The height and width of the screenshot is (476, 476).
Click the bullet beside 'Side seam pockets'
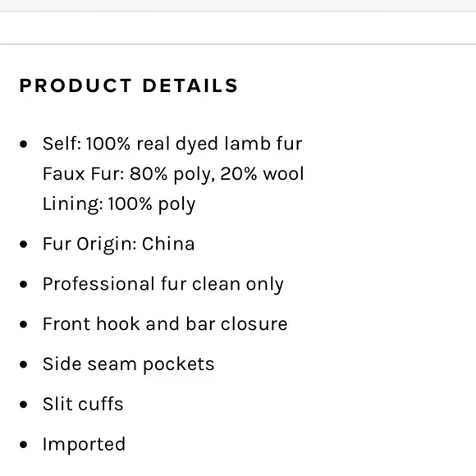tap(23, 364)
